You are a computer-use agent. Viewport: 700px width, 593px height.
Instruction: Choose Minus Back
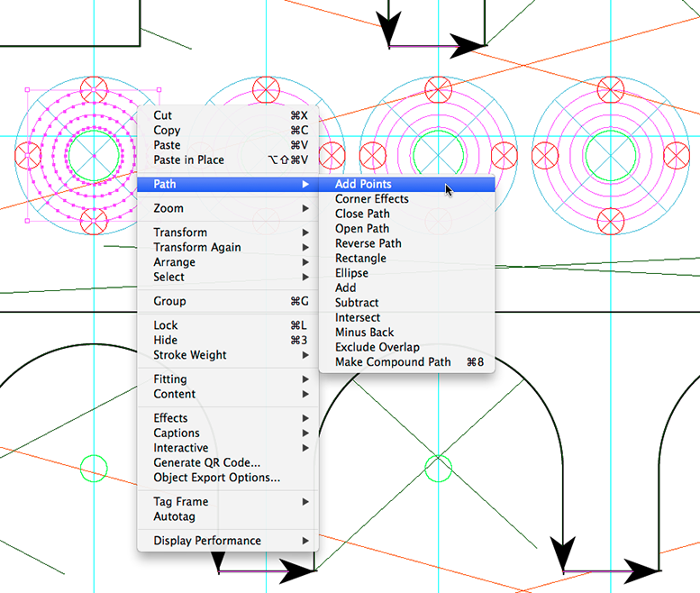pyautogui.click(x=406, y=332)
